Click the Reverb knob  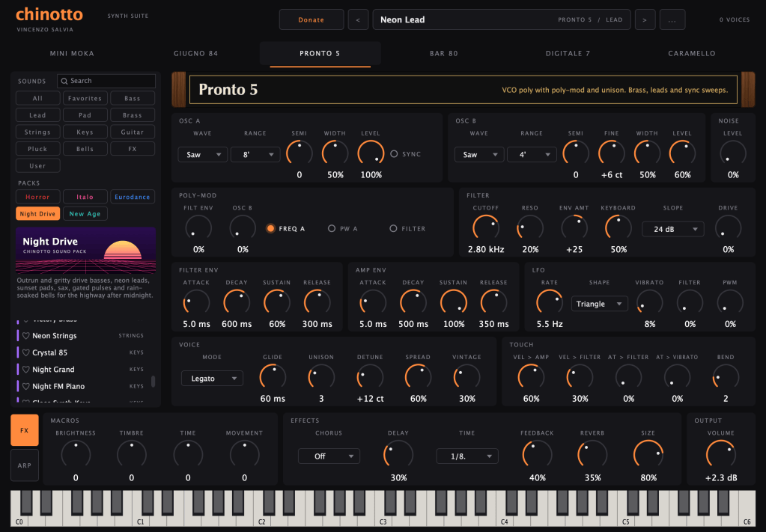[x=592, y=454]
